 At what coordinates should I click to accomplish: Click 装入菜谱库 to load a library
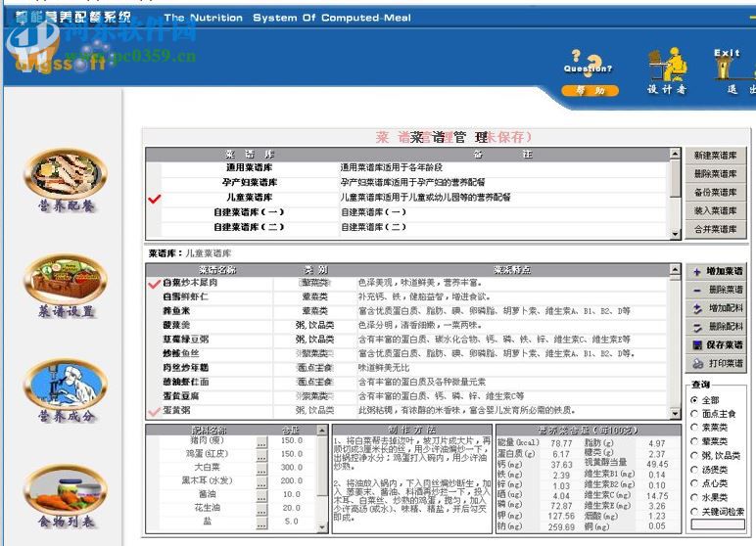click(x=716, y=210)
